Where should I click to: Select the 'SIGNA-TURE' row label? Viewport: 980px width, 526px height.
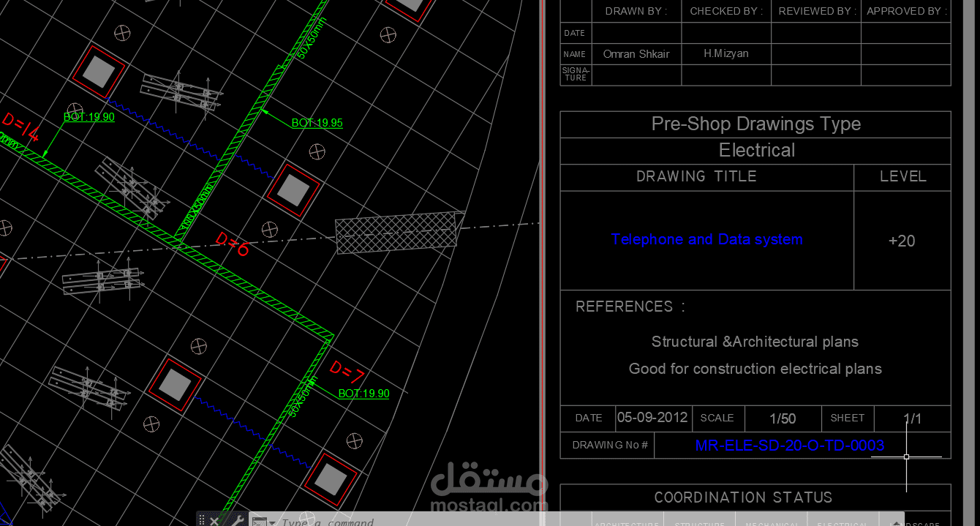point(576,74)
